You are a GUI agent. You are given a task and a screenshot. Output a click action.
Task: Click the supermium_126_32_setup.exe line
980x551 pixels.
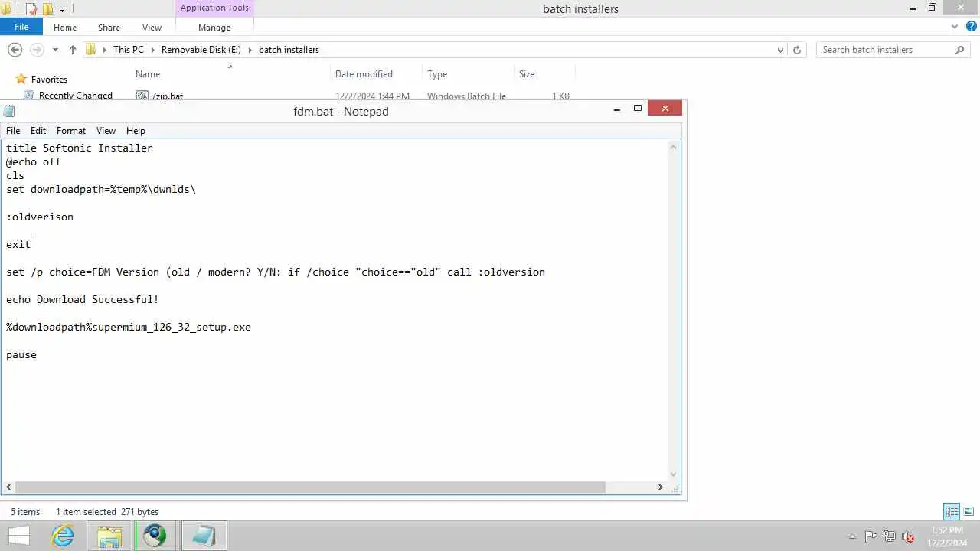(129, 327)
